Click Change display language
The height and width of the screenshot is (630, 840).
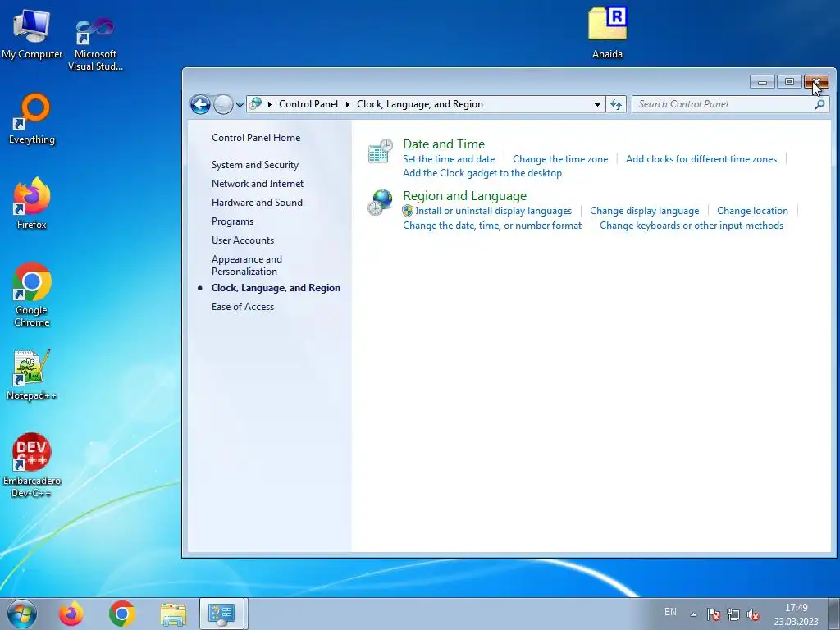pyautogui.click(x=645, y=211)
